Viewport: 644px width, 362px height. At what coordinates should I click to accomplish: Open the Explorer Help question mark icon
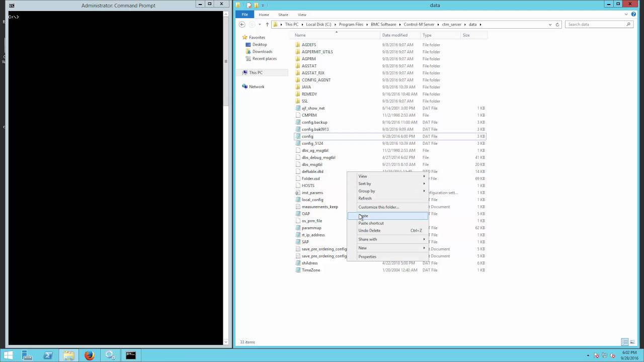(634, 15)
